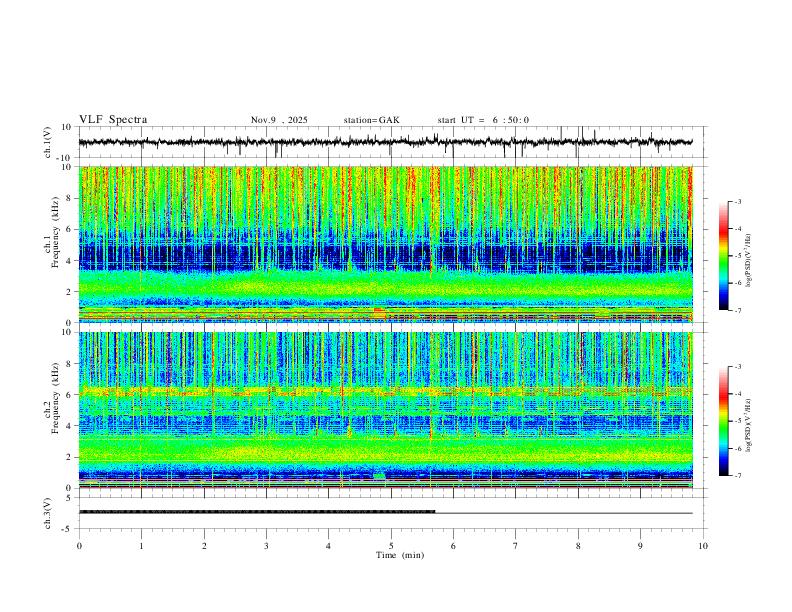Click the 'ch.1(V)' waveform axis label

[x=48, y=142]
